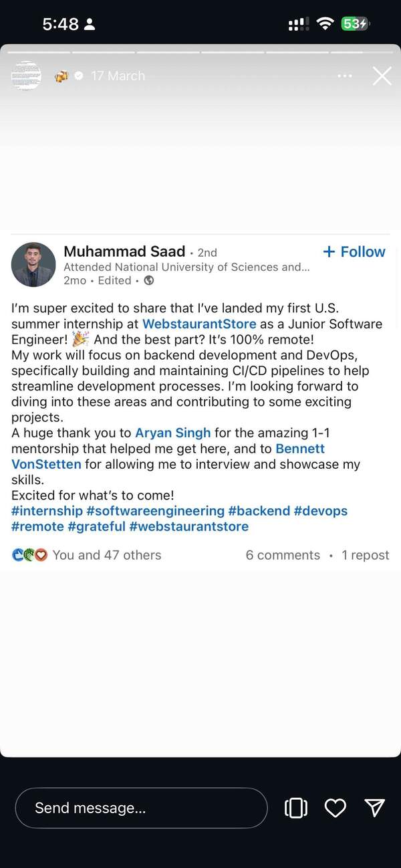Open the WebstaurantStore company link
401x868 pixels.
coord(199,324)
